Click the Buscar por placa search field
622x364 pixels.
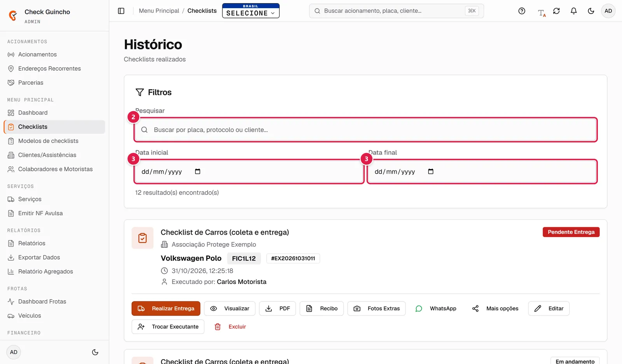[365, 130]
